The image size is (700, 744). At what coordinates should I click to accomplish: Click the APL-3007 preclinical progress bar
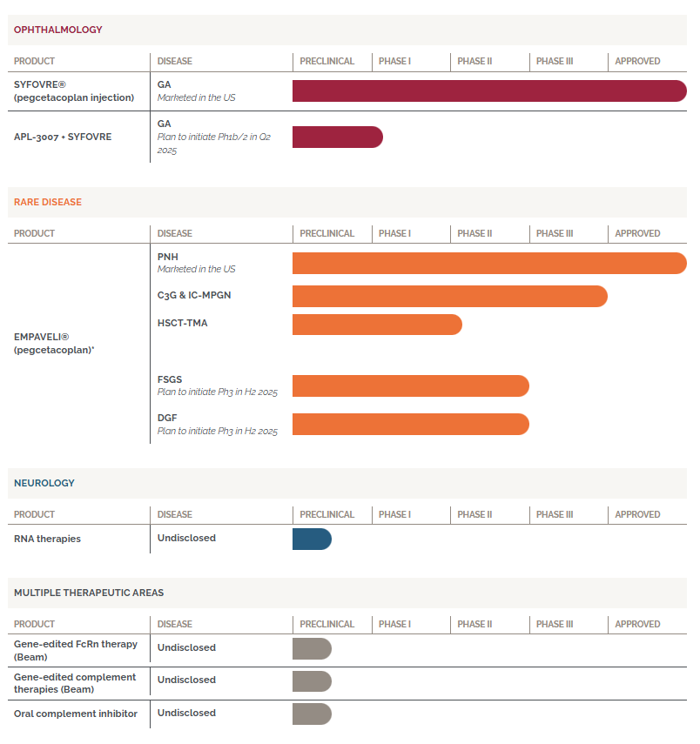338,137
